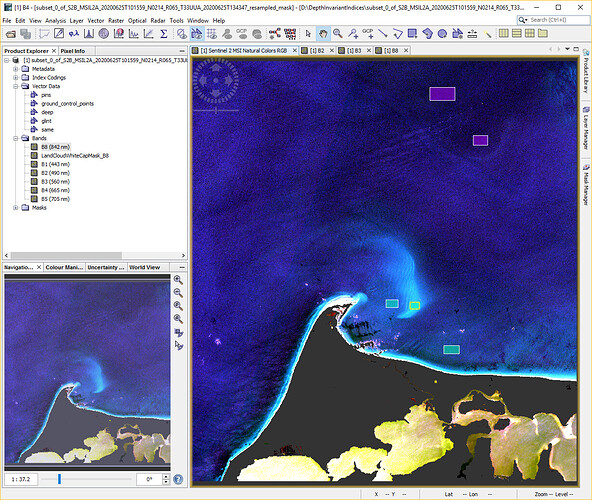The height and width of the screenshot is (500, 592).
Task: Expand the Metadata folder
Action: click(15, 69)
